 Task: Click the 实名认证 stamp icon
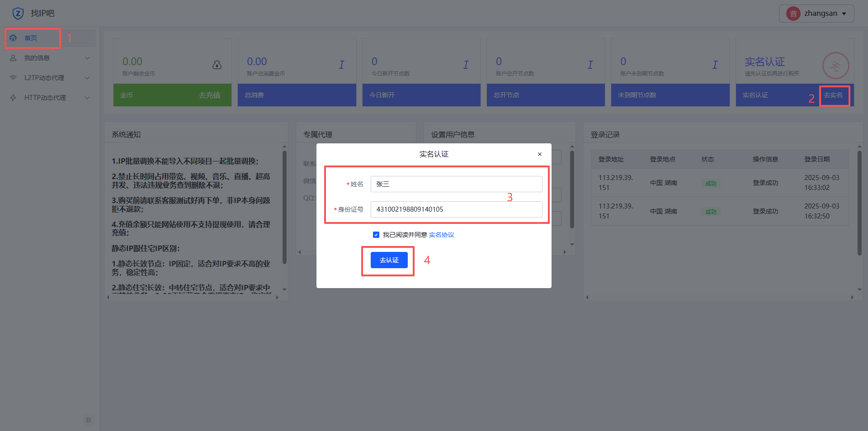pyautogui.click(x=835, y=66)
